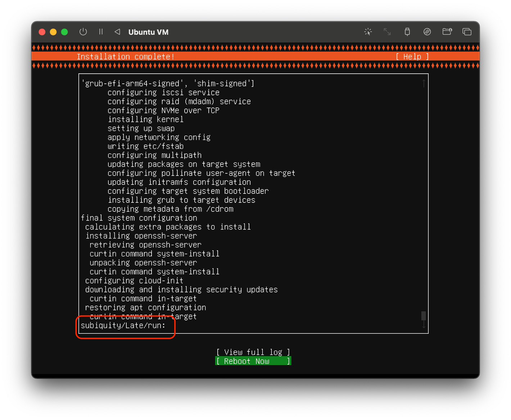Click the 'unpacking openssh-server' log line

(x=143, y=263)
